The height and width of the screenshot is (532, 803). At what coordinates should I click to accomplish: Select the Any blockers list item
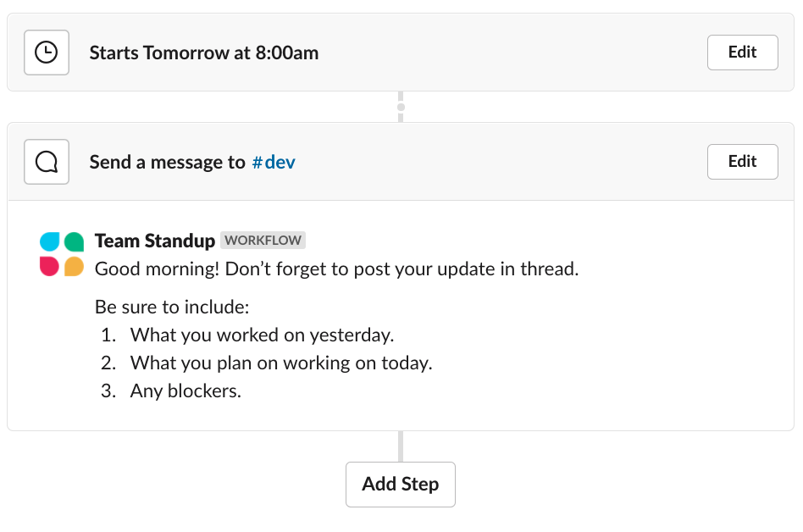(186, 391)
